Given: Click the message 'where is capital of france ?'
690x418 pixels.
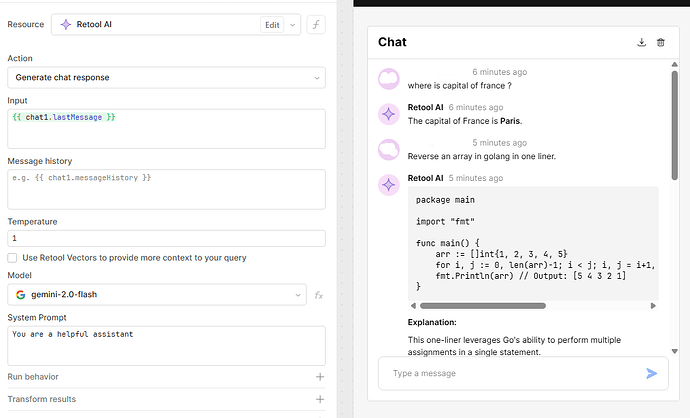Looking at the screenshot, I should (x=459, y=86).
